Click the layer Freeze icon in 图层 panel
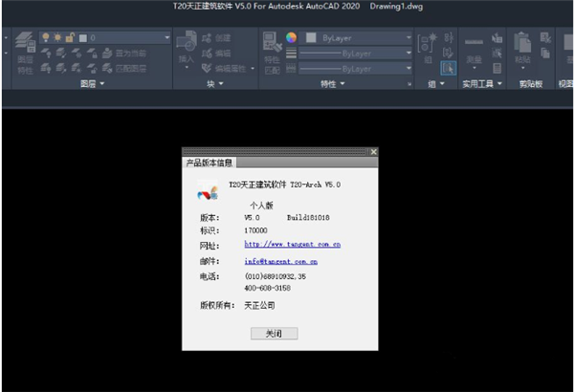The height and width of the screenshot is (392, 574). 77,54
